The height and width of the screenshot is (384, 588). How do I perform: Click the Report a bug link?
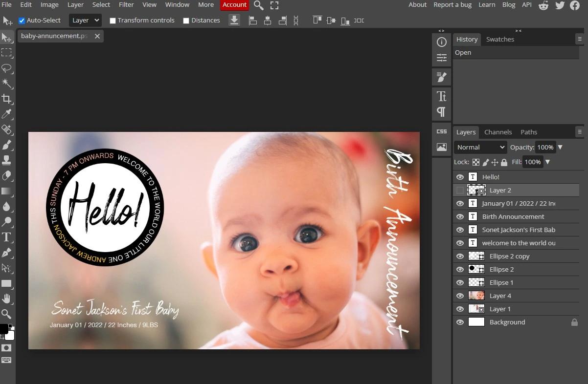click(x=452, y=5)
